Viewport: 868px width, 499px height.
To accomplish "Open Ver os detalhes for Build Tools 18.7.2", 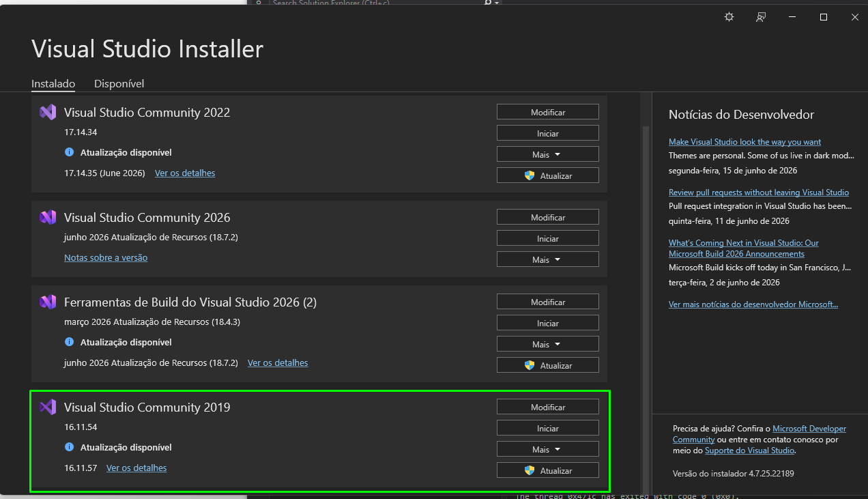I will 278,362.
